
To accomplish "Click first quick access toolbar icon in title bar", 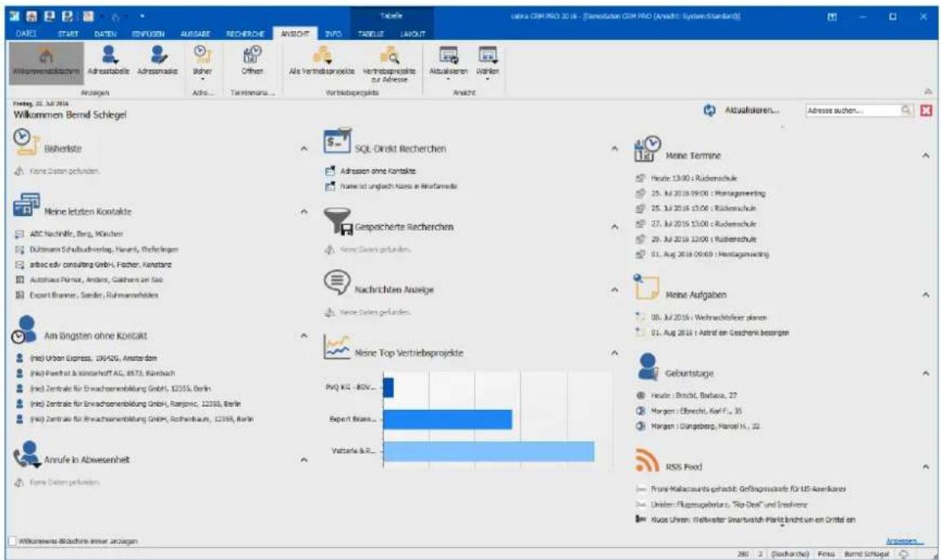I will tap(14, 16).
